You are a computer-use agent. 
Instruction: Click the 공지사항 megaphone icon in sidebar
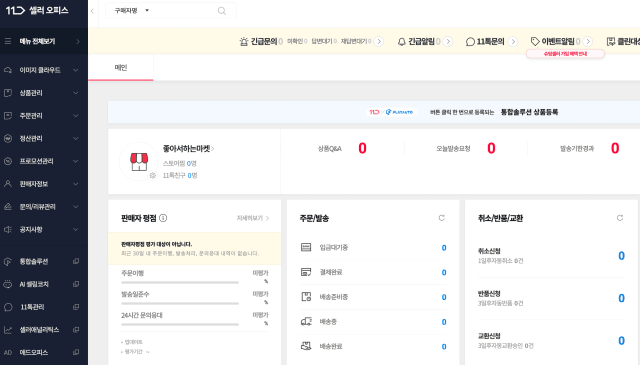tap(8, 229)
